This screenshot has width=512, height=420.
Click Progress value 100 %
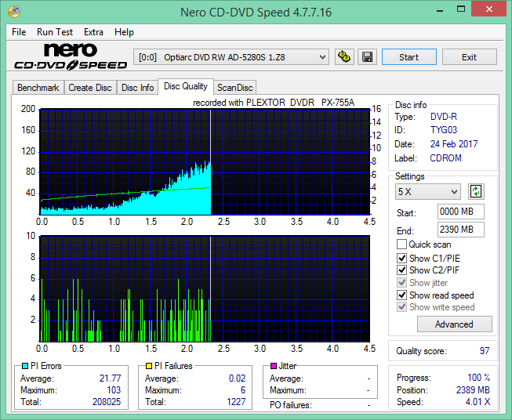(479, 378)
